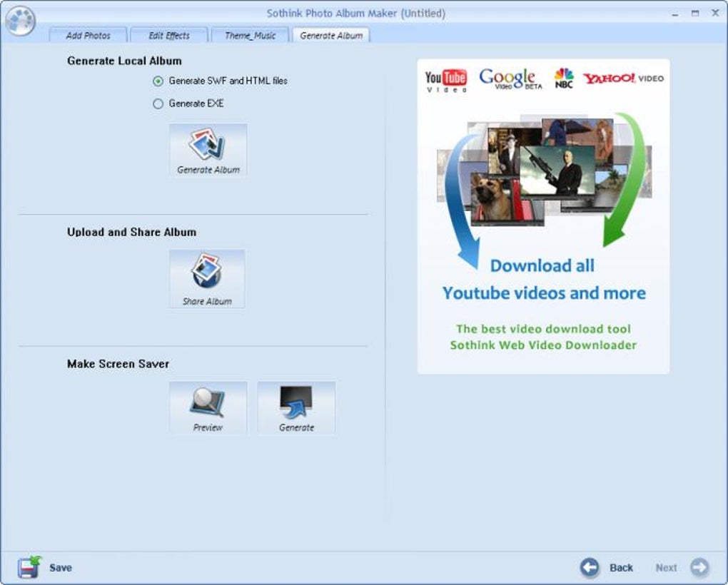Click the Next text button

click(666, 567)
